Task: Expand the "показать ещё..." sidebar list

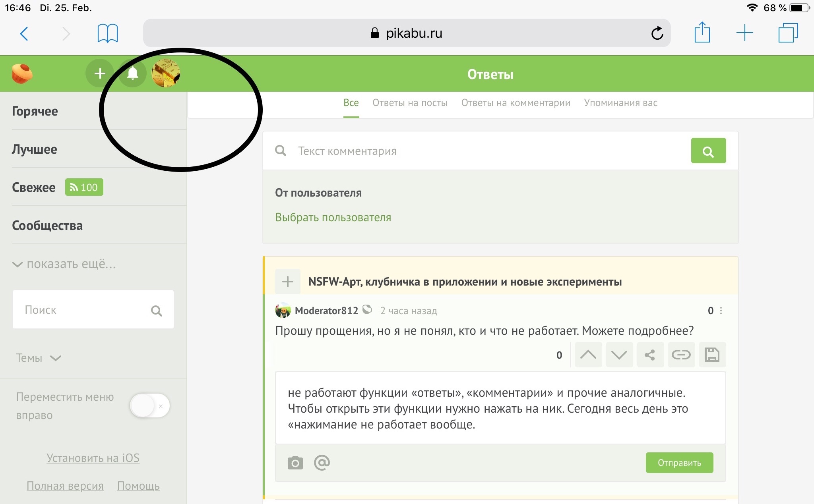Action: [x=64, y=264]
